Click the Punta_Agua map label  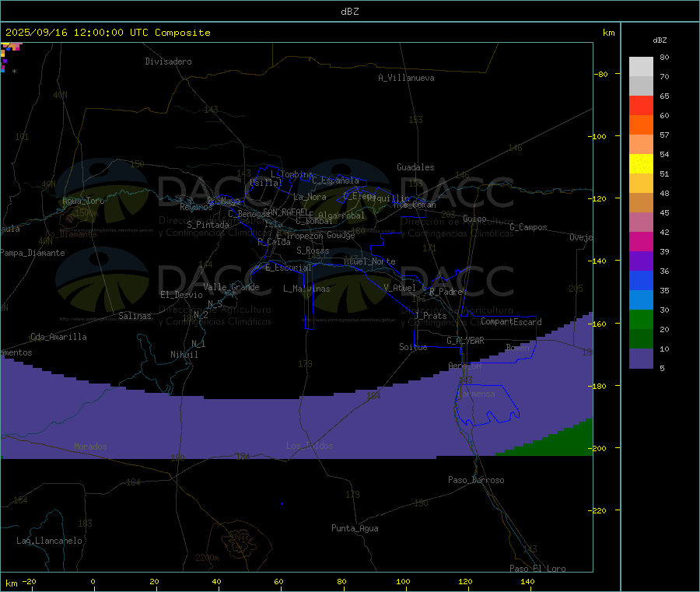pos(355,528)
